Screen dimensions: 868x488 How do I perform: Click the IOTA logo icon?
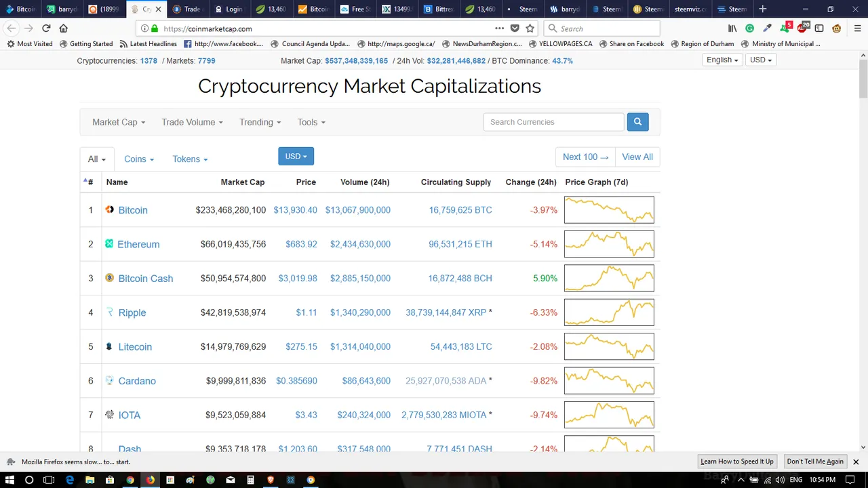point(110,415)
